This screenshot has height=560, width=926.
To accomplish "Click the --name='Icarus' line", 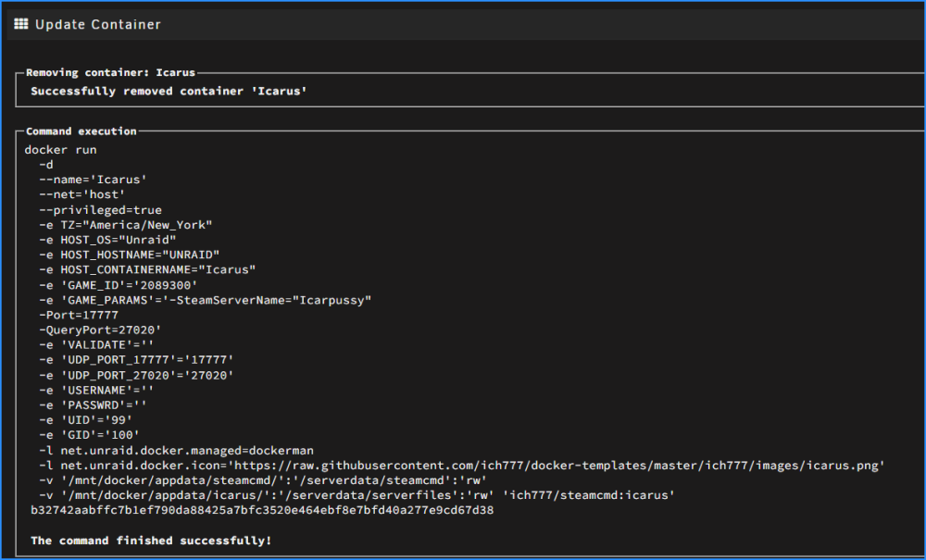I will tap(93, 180).
